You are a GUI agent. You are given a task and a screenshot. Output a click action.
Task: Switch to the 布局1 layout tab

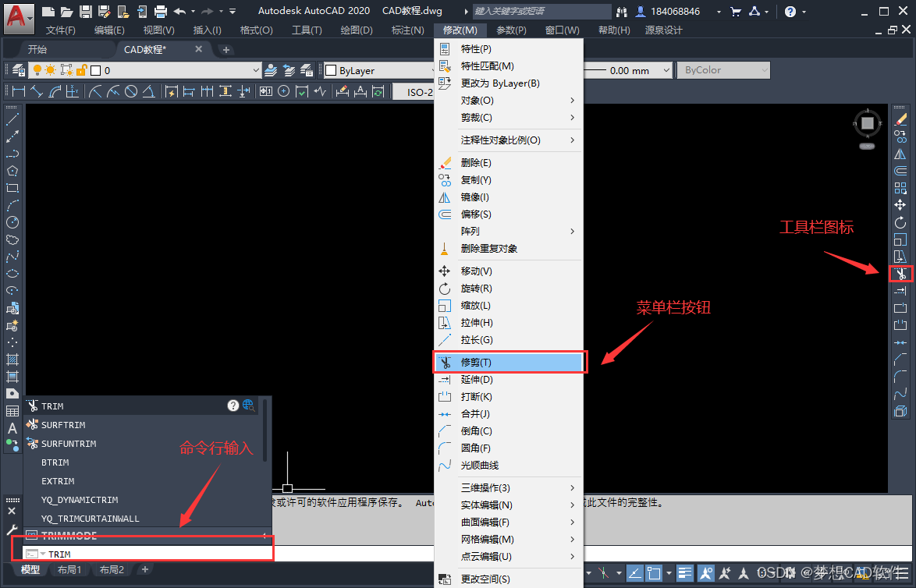point(69,569)
